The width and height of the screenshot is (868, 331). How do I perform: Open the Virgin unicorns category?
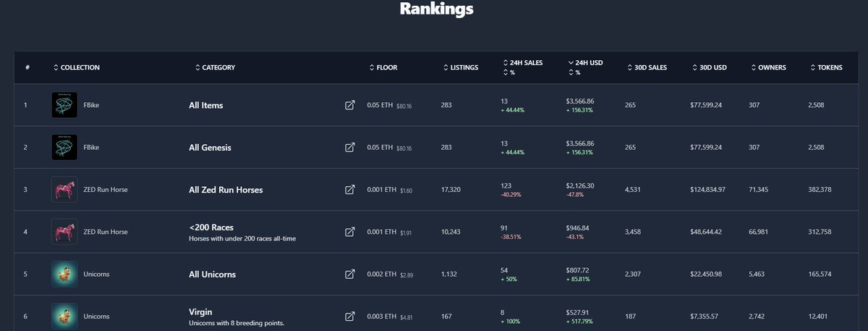coord(200,311)
